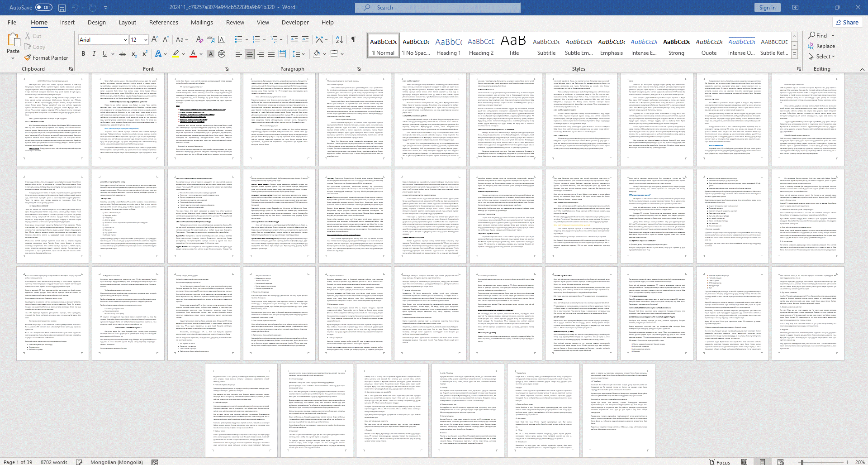
Task: Switch to the Insert tab
Action: pos(67,22)
